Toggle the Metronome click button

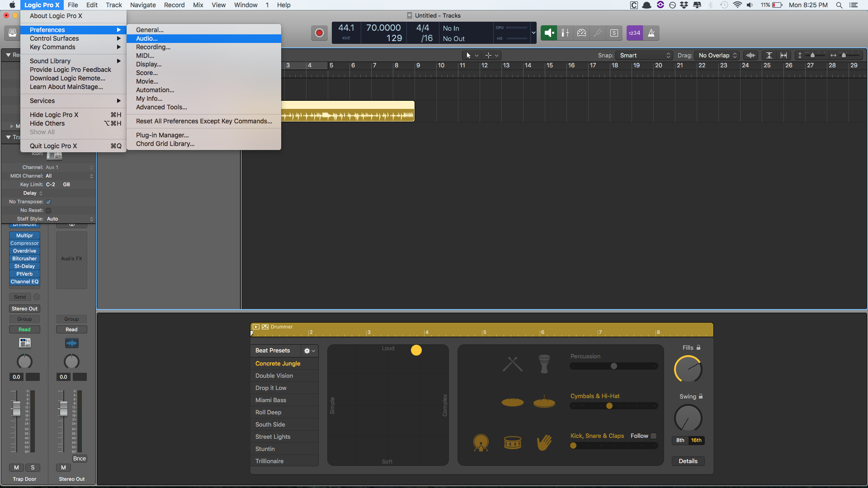[x=651, y=33]
